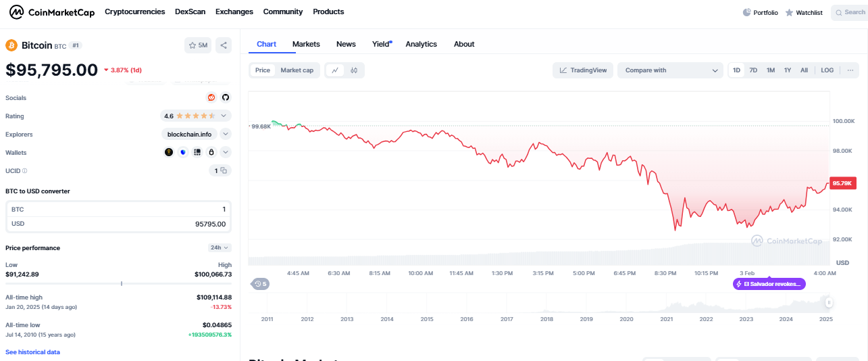Switch to the Markets tab

(306, 44)
